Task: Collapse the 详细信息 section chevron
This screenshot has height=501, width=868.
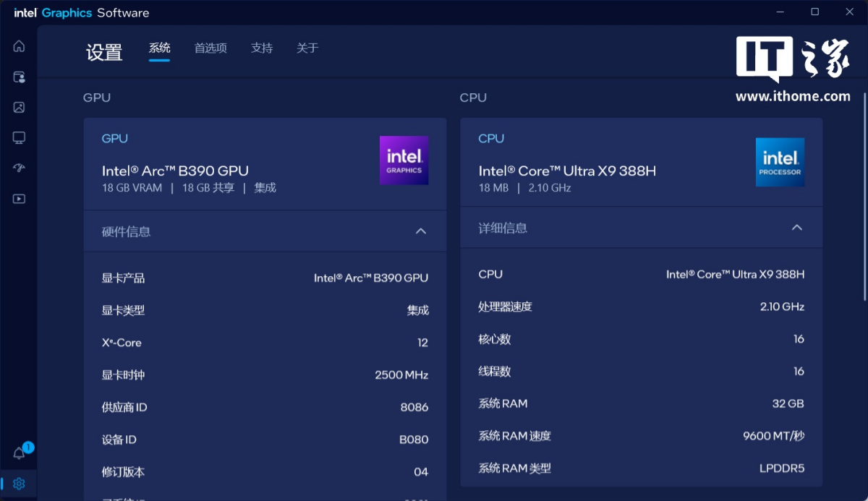Action: pos(797,228)
